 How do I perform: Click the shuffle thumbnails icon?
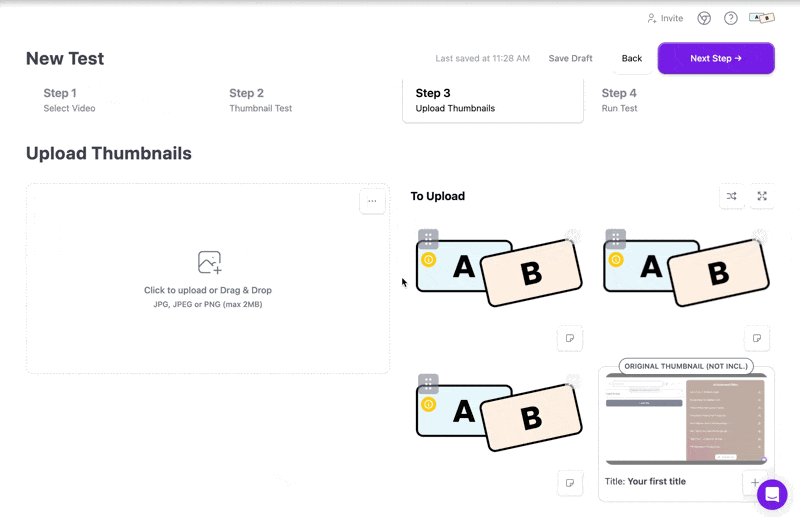pyautogui.click(x=731, y=196)
